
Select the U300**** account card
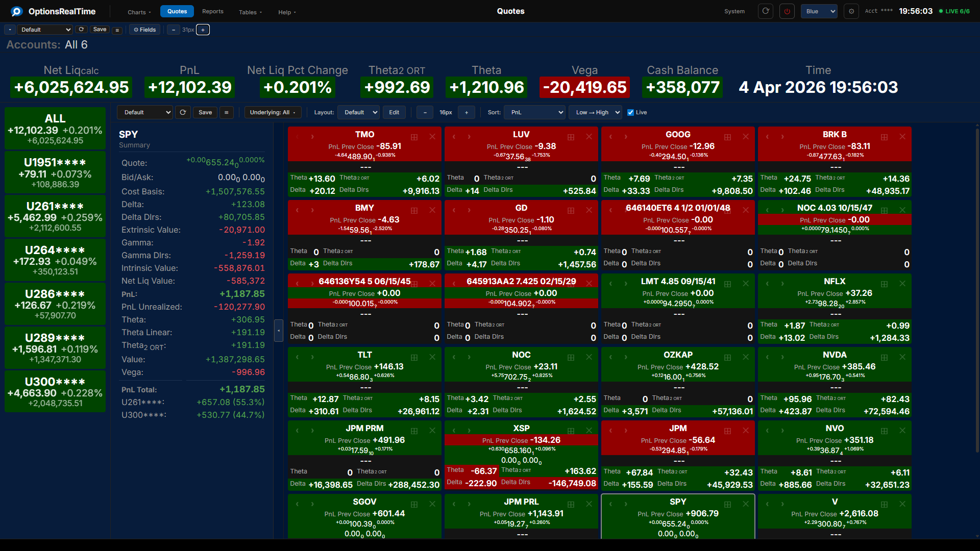(55, 392)
